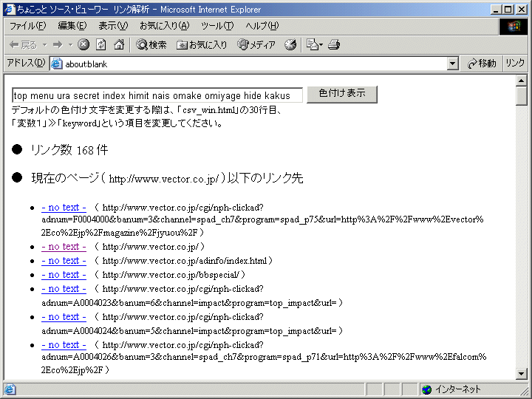Open the no text link for jyuou magazine URL
The height and width of the screenshot is (399, 532).
click(x=64, y=208)
